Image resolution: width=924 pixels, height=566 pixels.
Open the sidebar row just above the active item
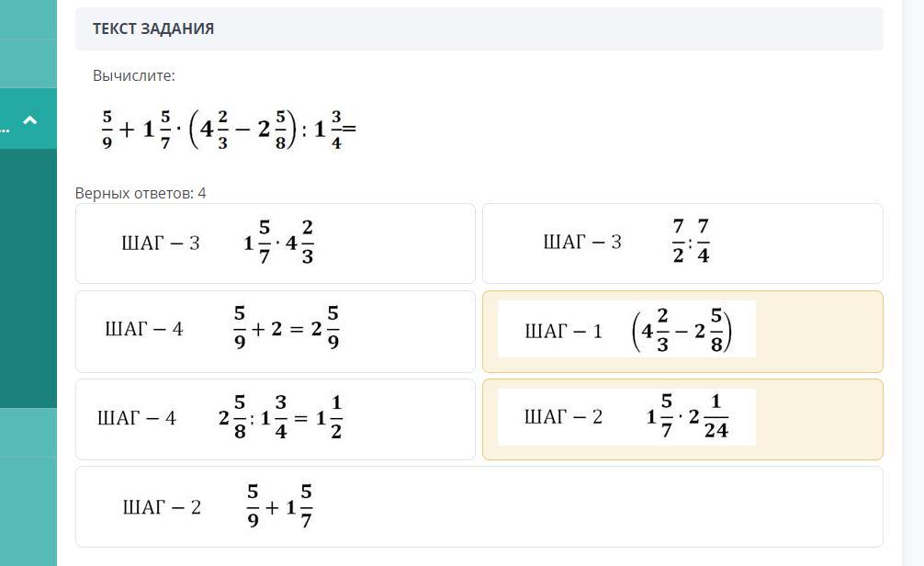pyautogui.click(x=28, y=63)
